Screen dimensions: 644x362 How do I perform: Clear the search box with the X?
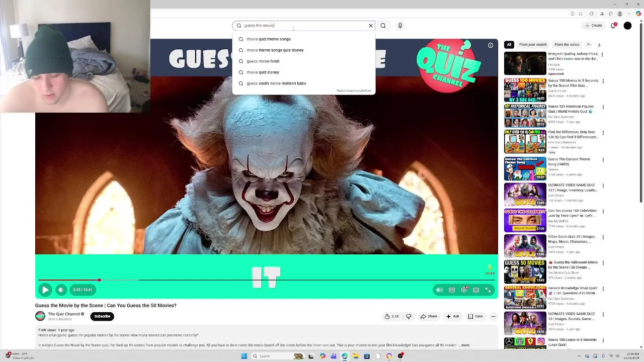371,26
